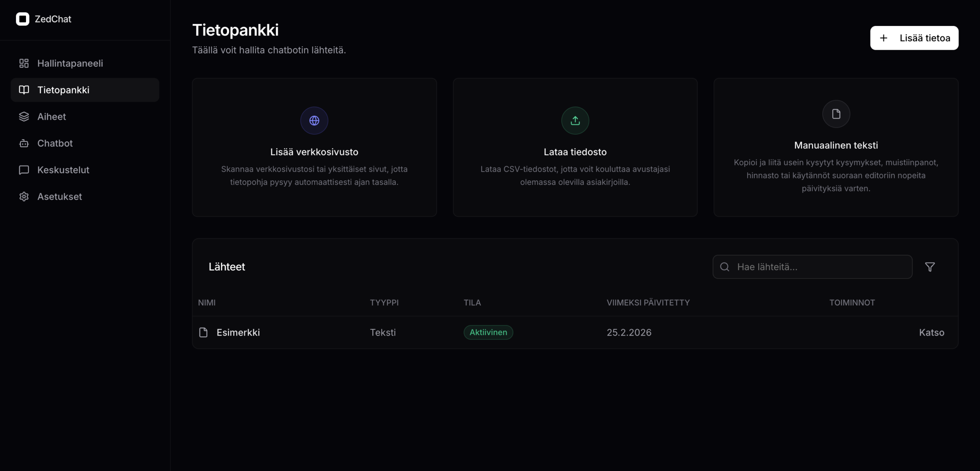Click Katso for the Esimerkki source
Image resolution: width=980 pixels, height=471 pixels.
(x=931, y=332)
